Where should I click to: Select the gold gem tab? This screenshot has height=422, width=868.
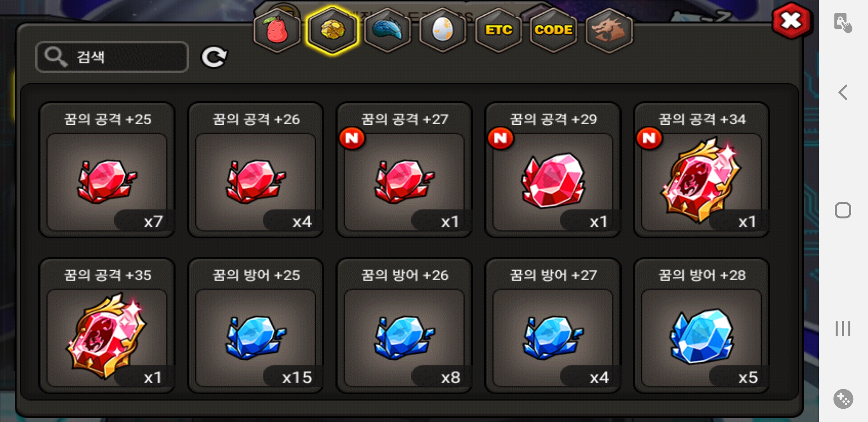coord(332,30)
